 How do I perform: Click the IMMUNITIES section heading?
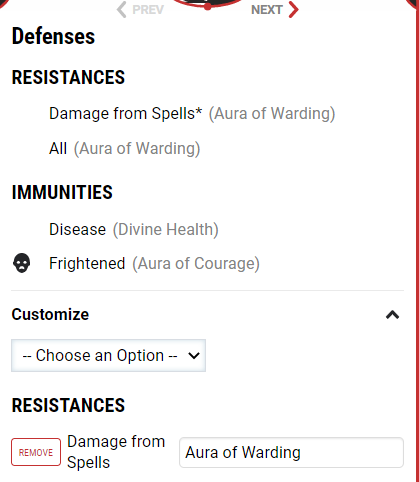(62, 192)
